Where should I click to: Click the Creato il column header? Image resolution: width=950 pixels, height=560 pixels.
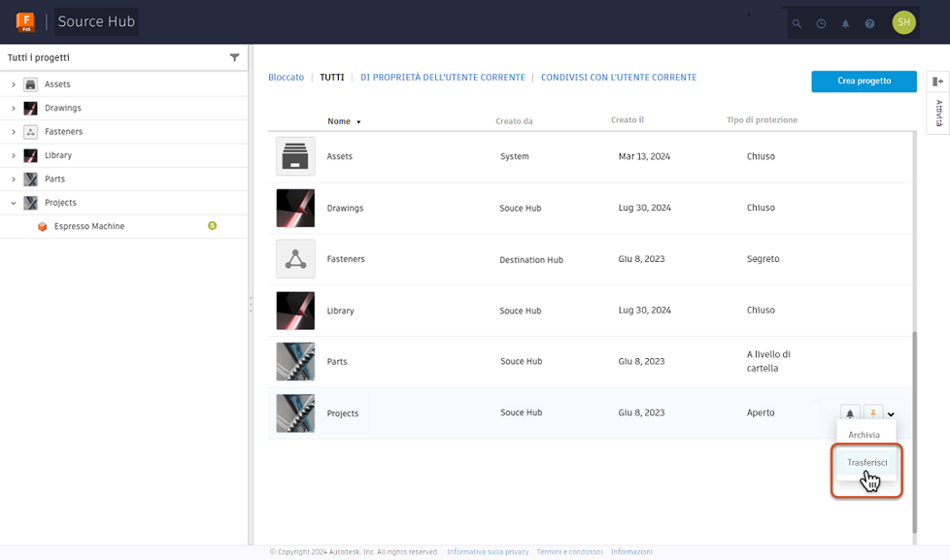[628, 120]
